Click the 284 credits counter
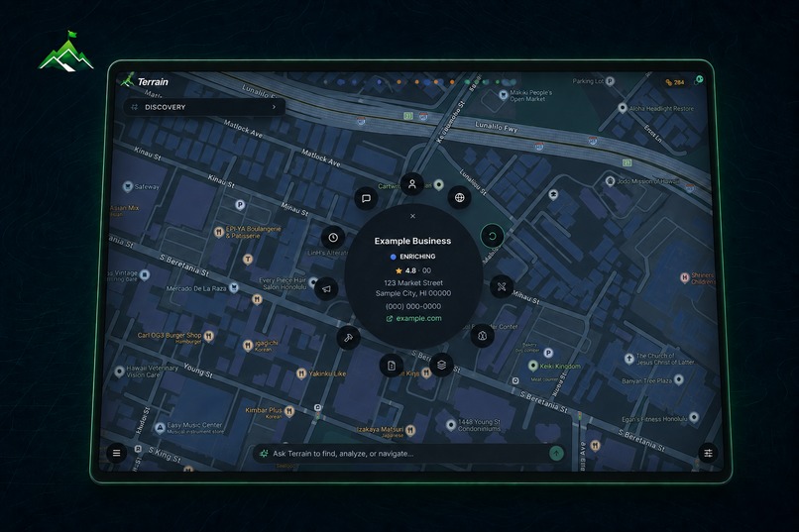799x532 pixels. pyautogui.click(x=675, y=82)
